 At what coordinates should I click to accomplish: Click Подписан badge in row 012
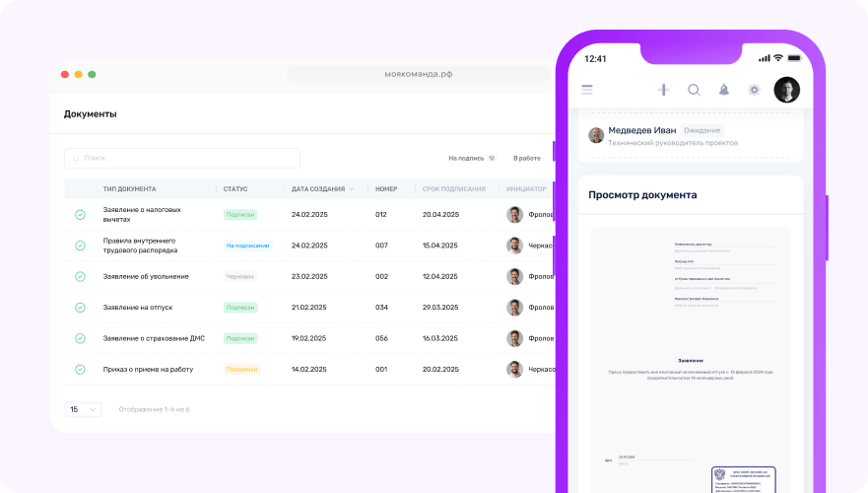(240, 214)
